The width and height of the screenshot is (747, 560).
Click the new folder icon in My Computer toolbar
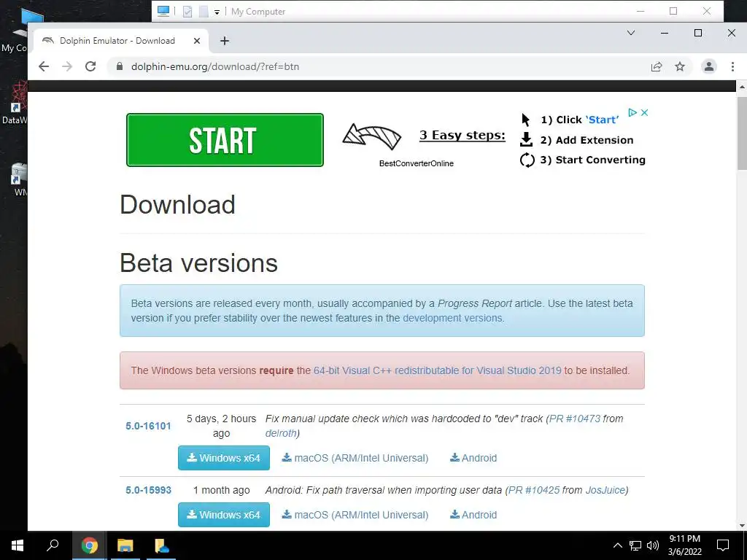point(204,12)
